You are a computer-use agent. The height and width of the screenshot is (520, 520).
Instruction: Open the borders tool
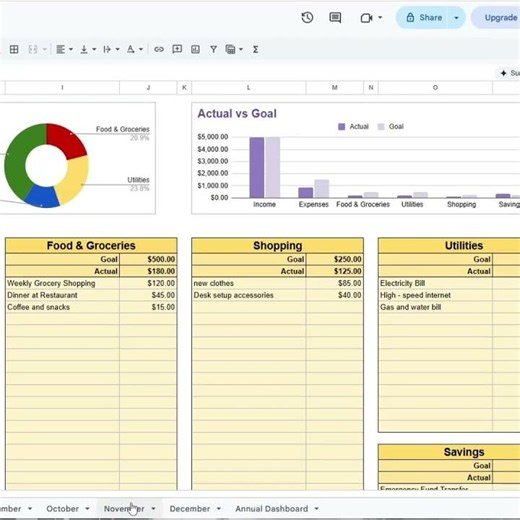[14, 49]
